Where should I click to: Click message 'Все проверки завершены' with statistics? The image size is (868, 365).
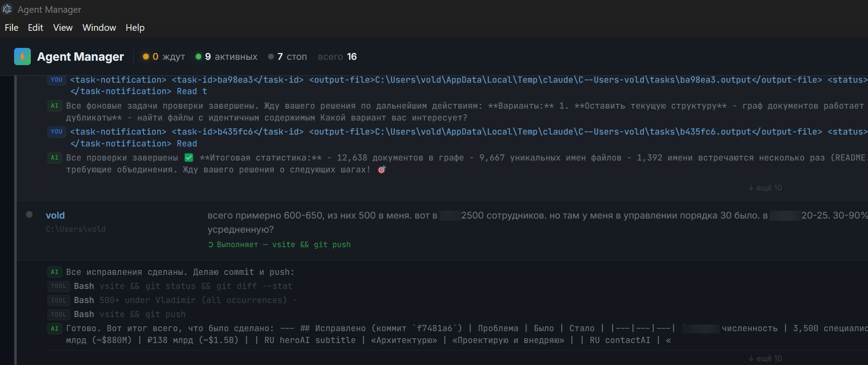click(467, 164)
